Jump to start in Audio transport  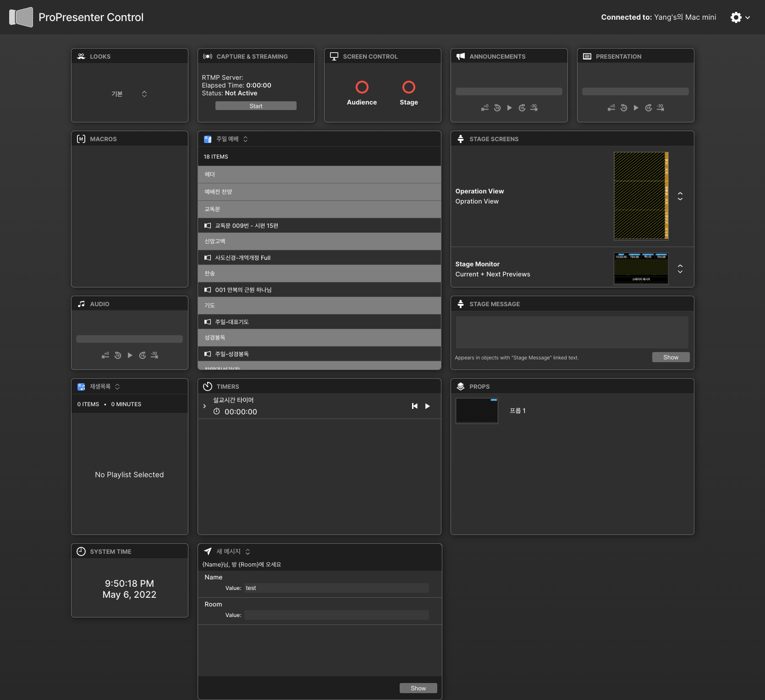pyautogui.click(x=105, y=355)
